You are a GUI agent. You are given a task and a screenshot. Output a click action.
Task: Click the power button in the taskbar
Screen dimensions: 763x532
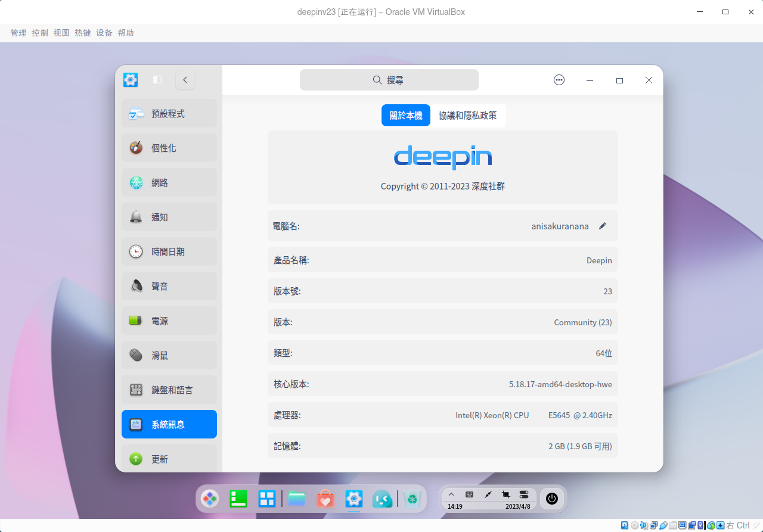[x=551, y=499]
